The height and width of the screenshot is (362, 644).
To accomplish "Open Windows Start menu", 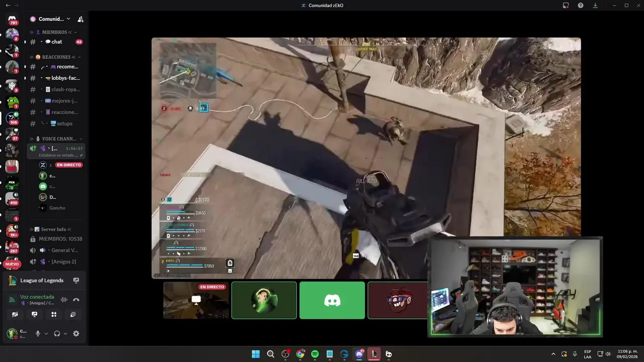I will (256, 354).
